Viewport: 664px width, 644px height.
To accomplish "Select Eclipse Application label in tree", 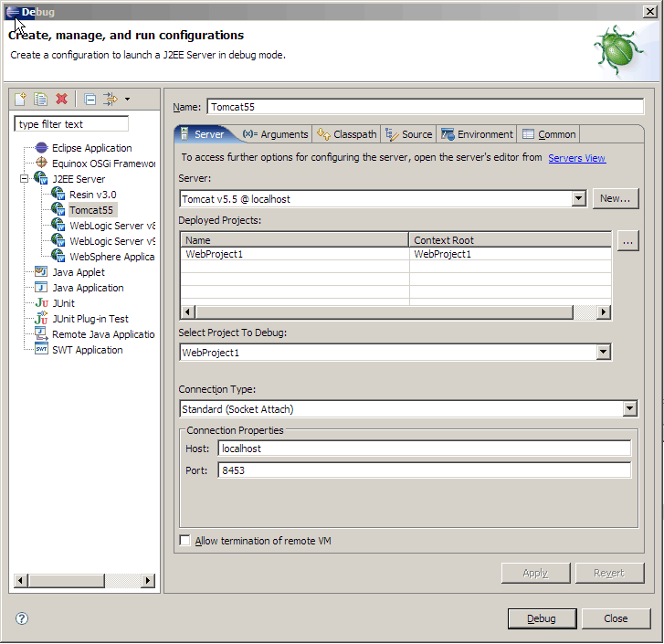I will 92,148.
